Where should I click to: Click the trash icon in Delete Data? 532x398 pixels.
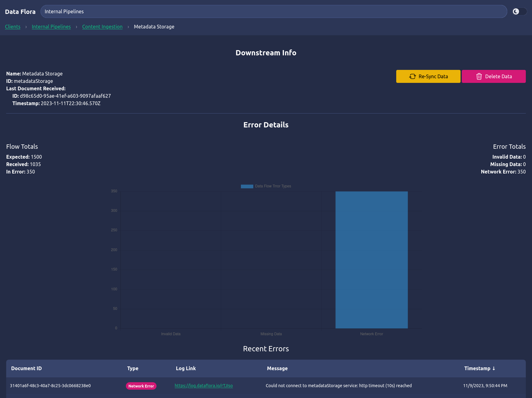[479, 76]
